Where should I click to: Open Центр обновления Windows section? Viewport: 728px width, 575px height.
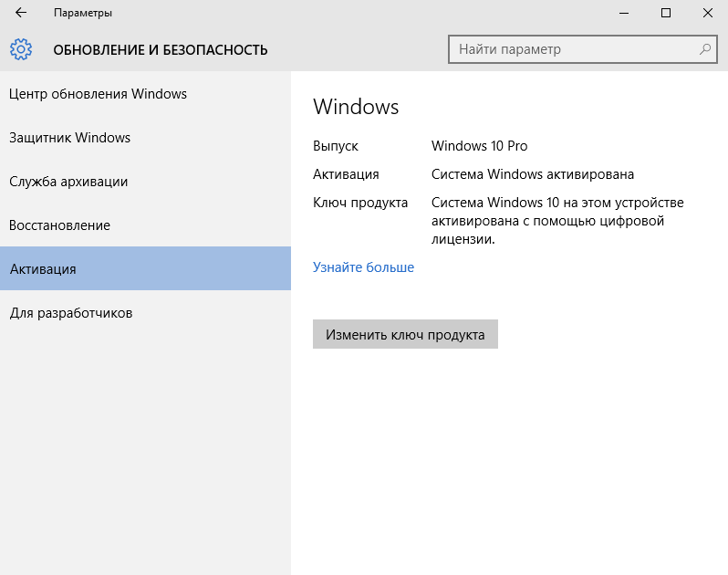(145, 94)
